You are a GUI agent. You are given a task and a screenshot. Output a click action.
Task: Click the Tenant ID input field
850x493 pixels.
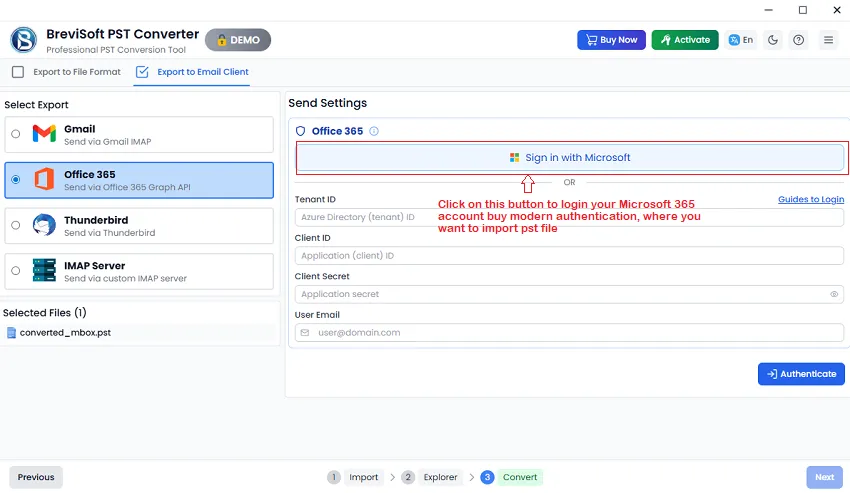tap(569, 217)
